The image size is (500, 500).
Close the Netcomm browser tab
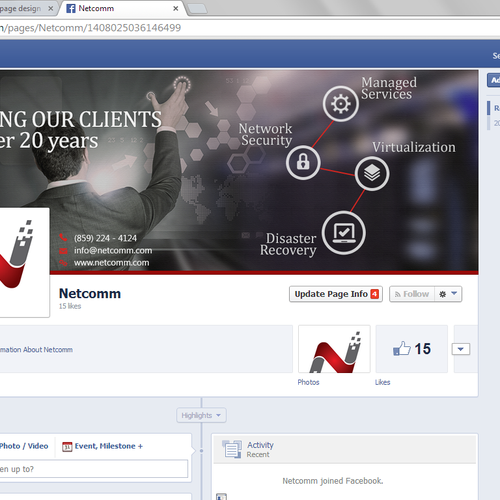click(x=176, y=9)
